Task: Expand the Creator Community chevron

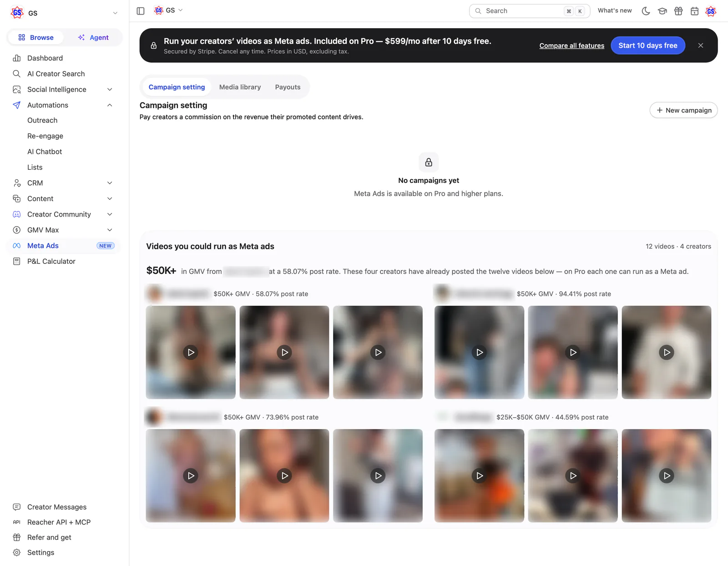Action: coord(110,214)
